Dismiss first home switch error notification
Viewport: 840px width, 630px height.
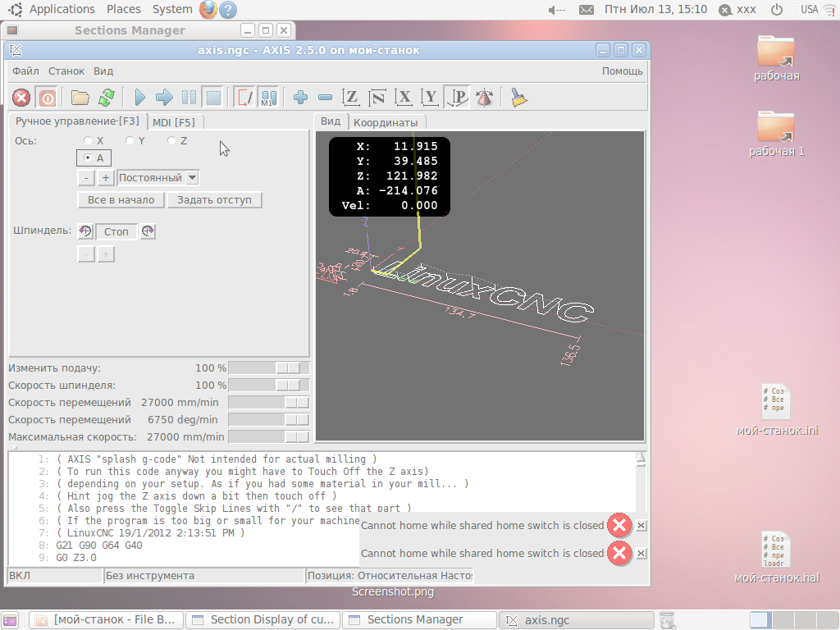[x=641, y=526]
